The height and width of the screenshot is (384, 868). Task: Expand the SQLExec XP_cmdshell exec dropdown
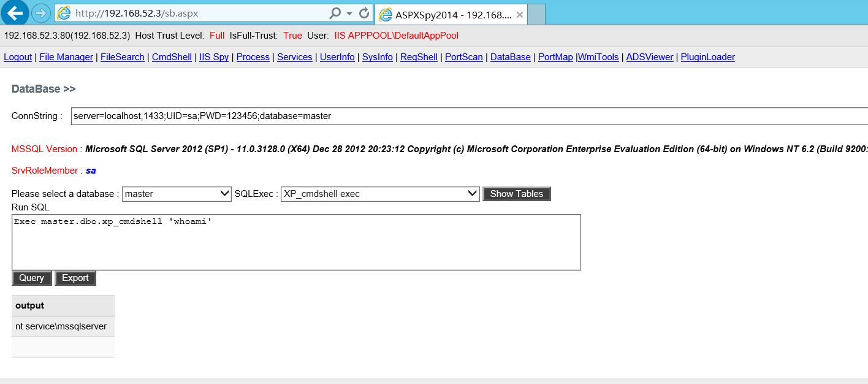(x=380, y=194)
